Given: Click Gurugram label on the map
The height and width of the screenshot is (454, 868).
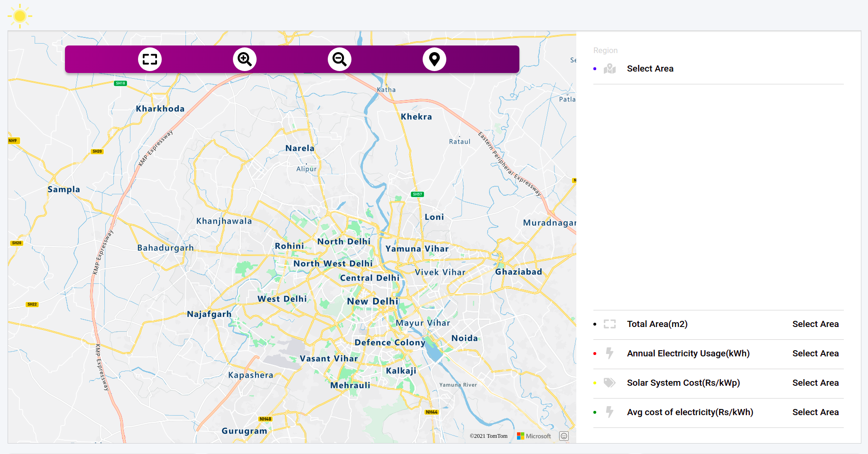Looking at the screenshot, I should pyautogui.click(x=244, y=431).
